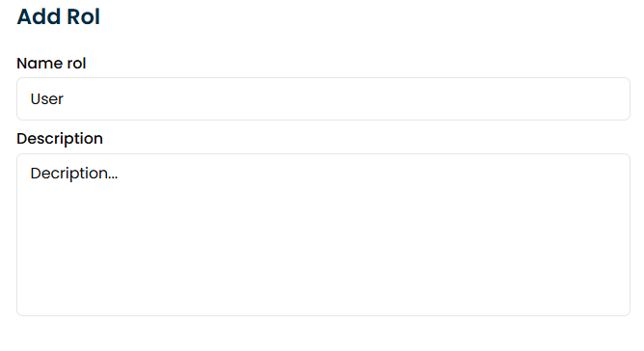Click the "Decription..." placeholder text
Screen dimensions: 644x351
(x=74, y=174)
